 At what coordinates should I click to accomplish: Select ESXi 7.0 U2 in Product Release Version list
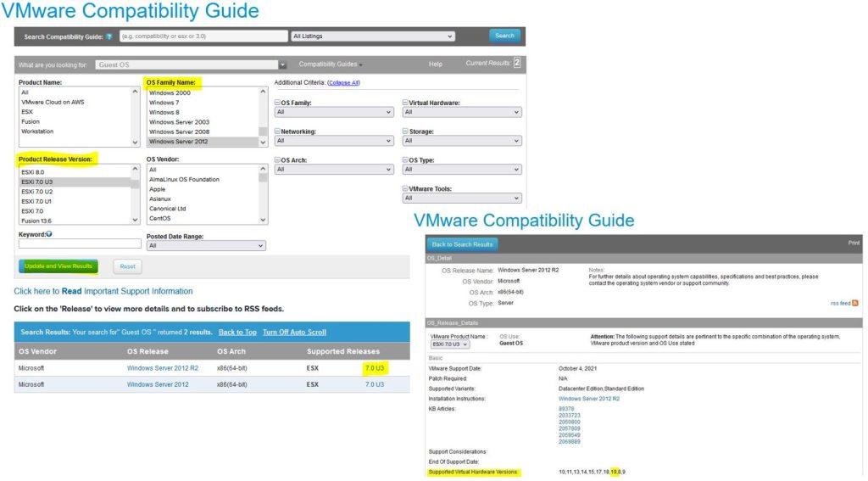coord(75,192)
